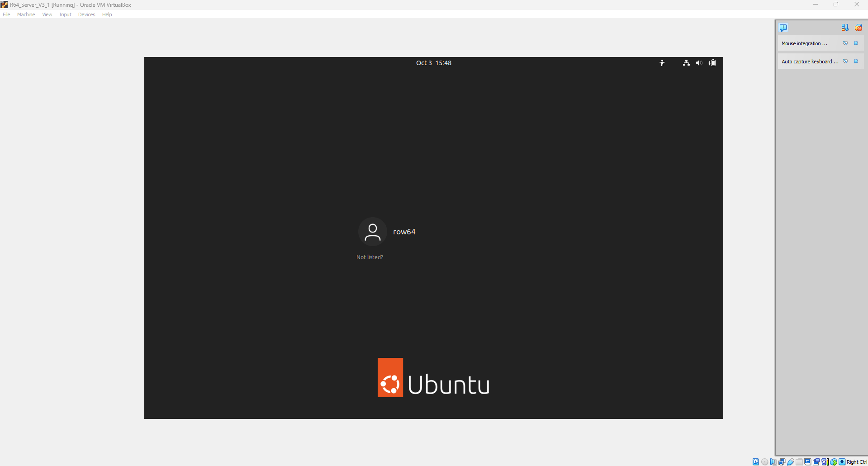The width and height of the screenshot is (868, 466).
Task: Click the optical disk indicator
Action: pyautogui.click(x=764, y=462)
